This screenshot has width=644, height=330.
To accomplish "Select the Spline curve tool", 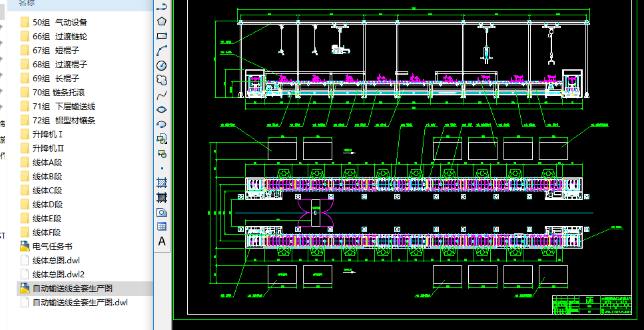I will [x=162, y=95].
